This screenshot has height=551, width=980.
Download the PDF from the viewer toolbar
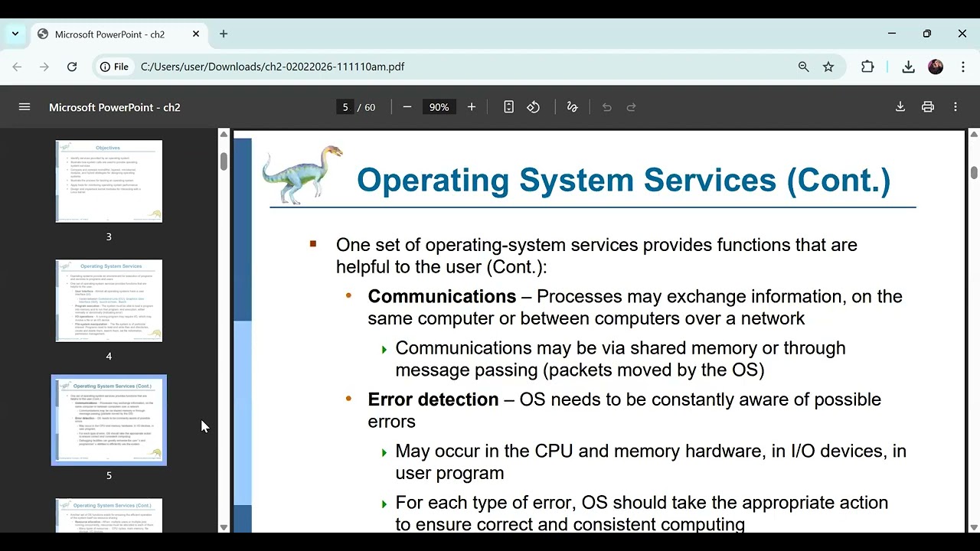(x=900, y=107)
